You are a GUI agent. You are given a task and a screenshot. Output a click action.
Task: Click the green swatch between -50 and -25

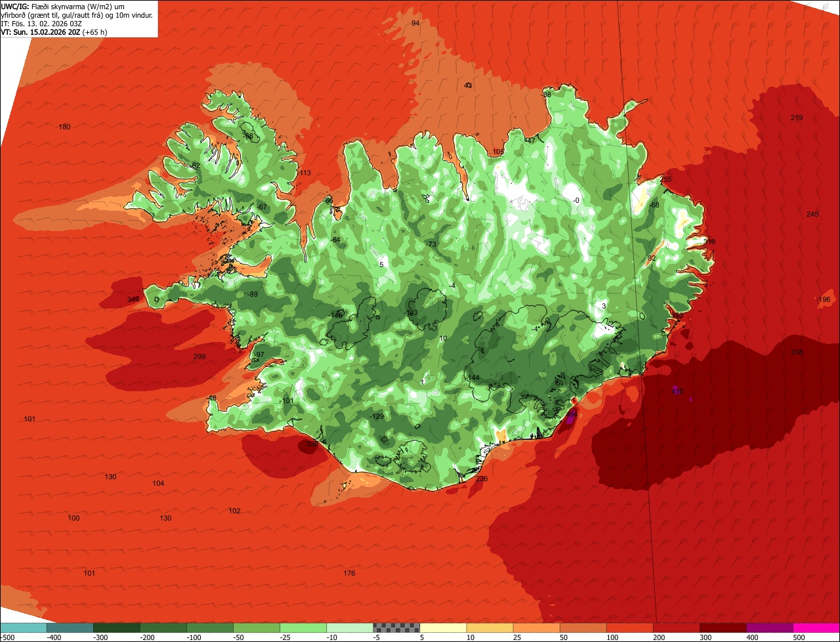point(257,628)
